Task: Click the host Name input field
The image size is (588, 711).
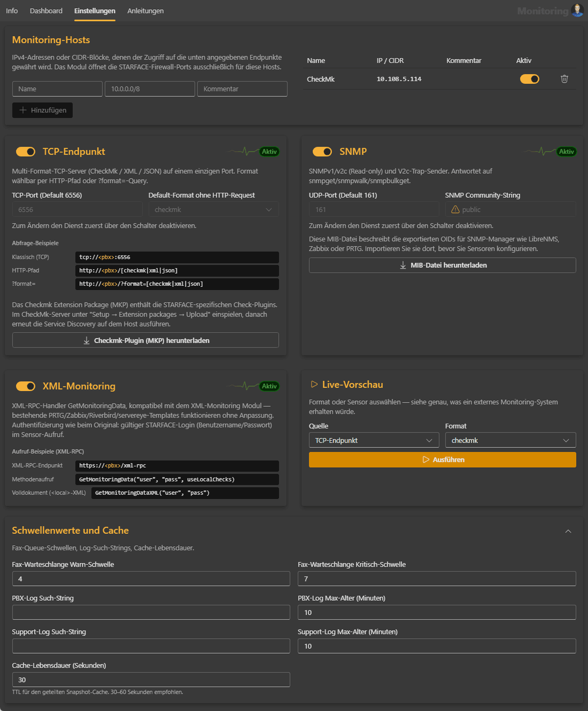Action: [57, 89]
